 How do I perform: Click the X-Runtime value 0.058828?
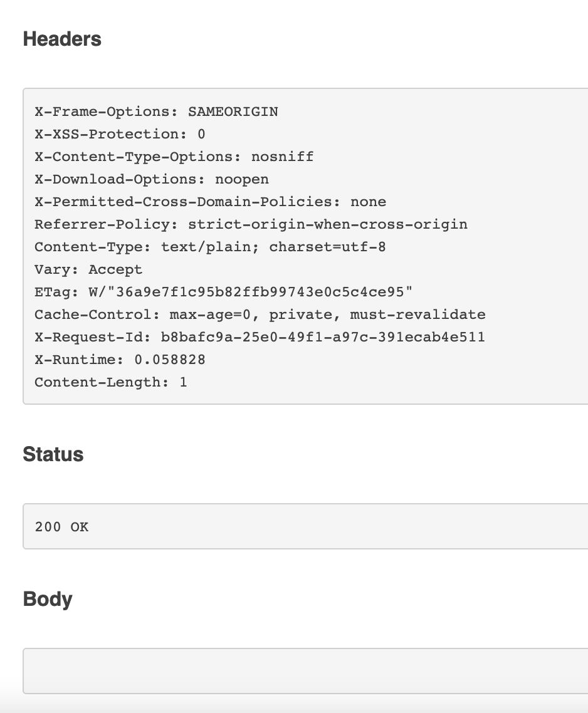coord(170,360)
